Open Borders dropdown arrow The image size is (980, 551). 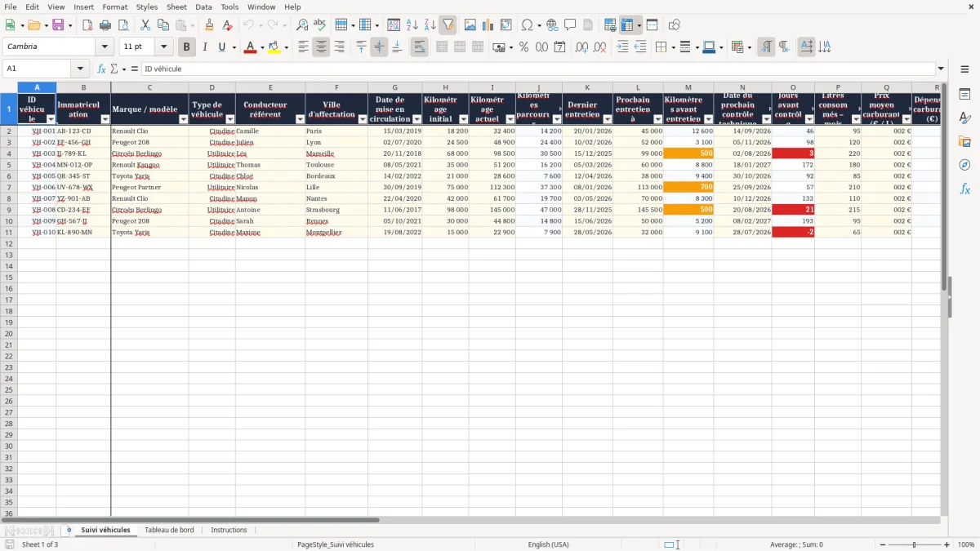[672, 47]
